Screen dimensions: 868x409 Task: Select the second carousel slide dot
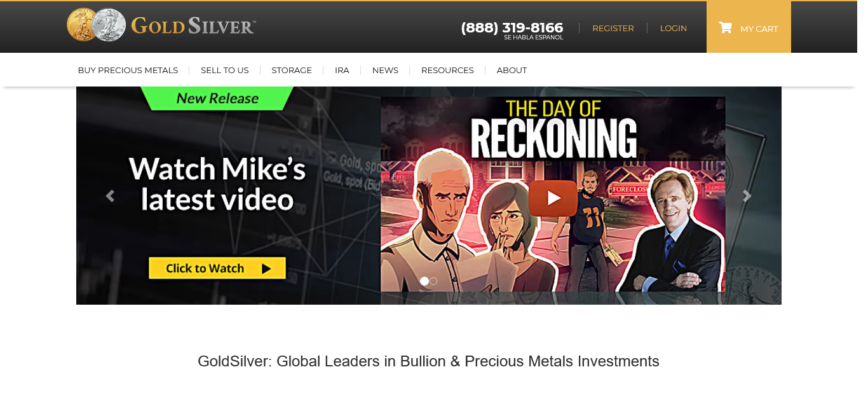(x=433, y=281)
